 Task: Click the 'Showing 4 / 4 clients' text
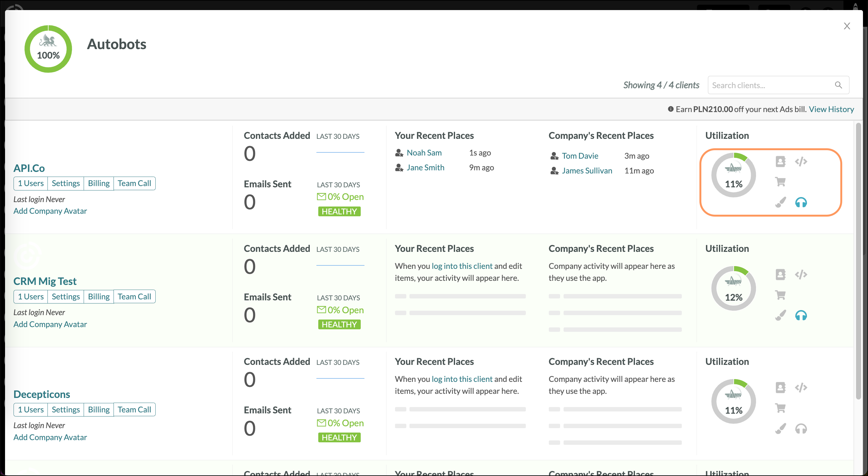[661, 85]
